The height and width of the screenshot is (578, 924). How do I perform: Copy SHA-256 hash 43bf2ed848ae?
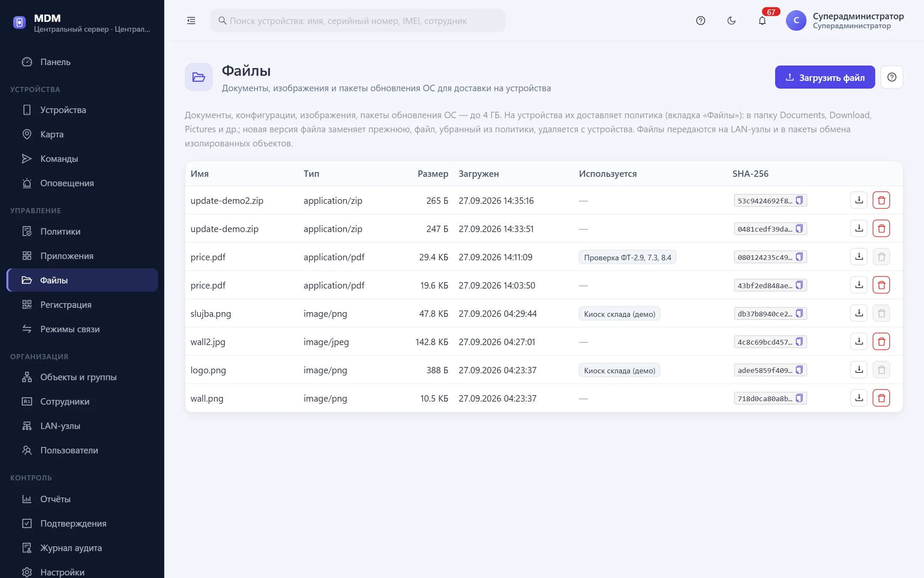[799, 285]
